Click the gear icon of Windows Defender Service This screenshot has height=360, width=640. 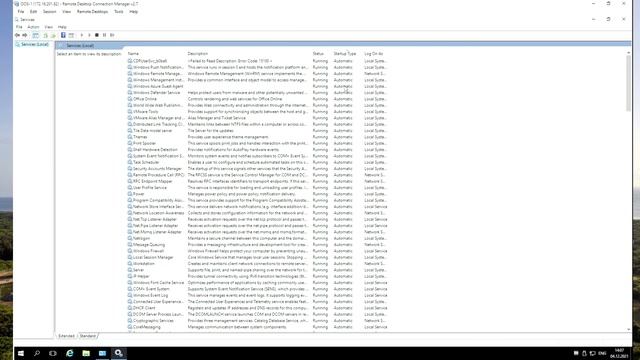pyautogui.click(x=130, y=93)
